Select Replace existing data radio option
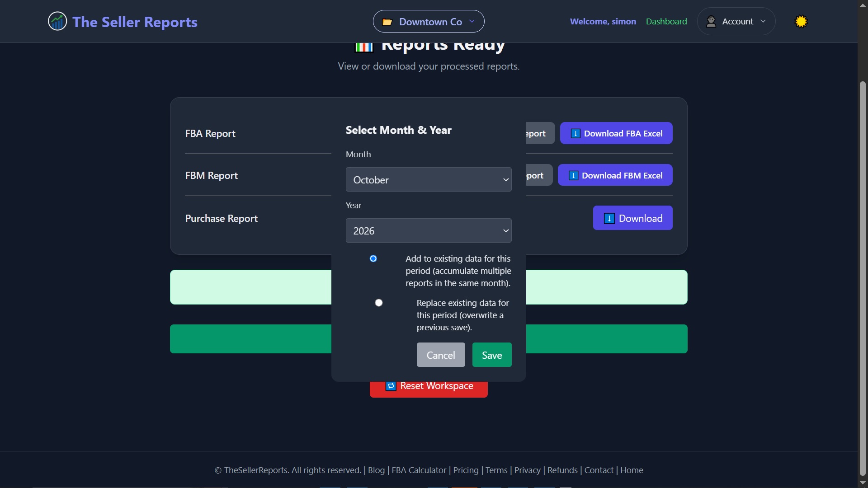This screenshot has width=868, height=488. [379, 303]
